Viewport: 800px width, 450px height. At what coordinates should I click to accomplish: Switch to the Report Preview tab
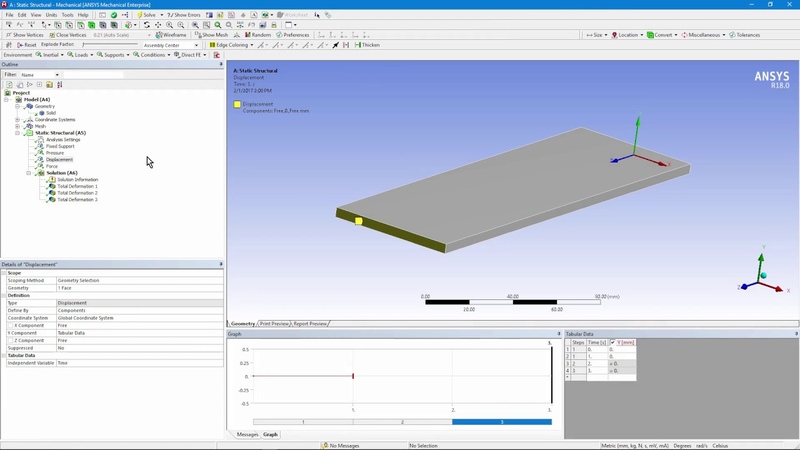click(310, 323)
